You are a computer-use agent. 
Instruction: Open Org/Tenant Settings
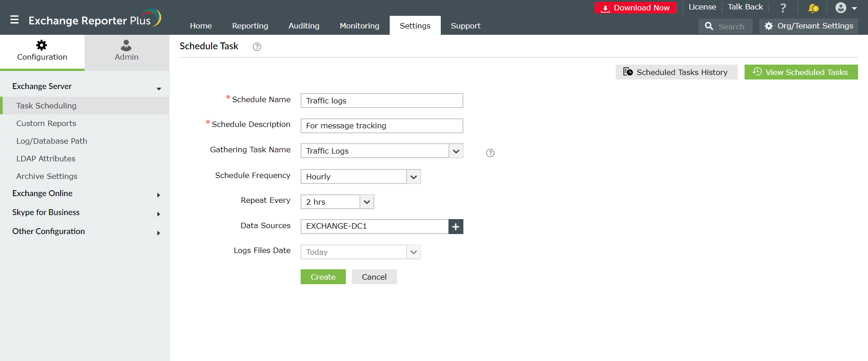click(x=809, y=26)
